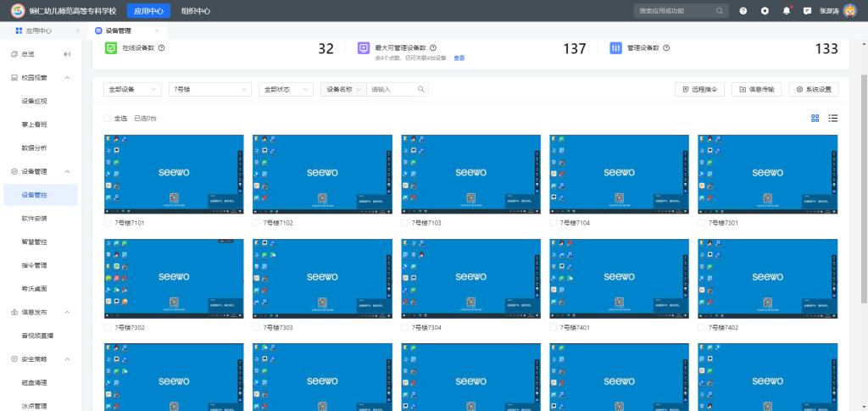The height and width of the screenshot is (411, 868).
Task: Switch to grid view icon
Action: [815, 118]
